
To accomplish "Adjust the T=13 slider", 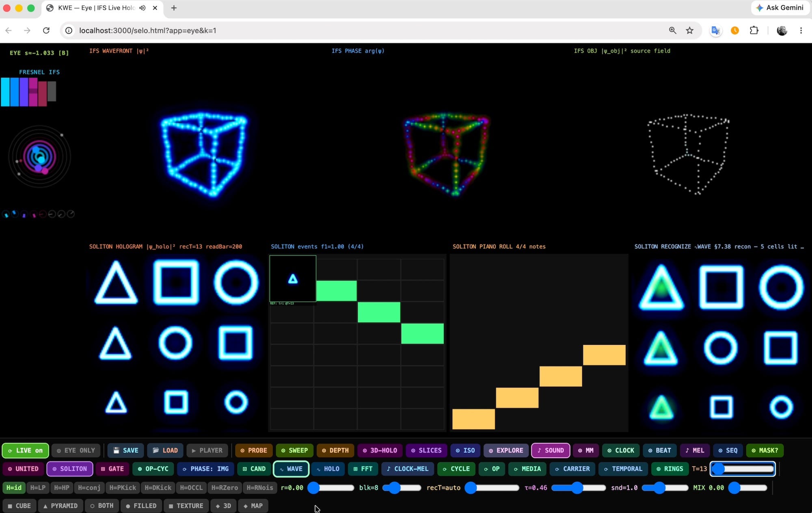I will tap(743, 469).
